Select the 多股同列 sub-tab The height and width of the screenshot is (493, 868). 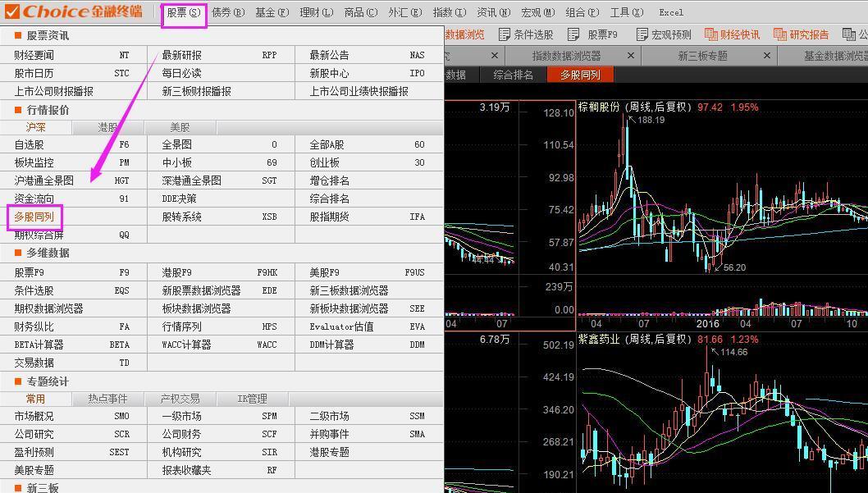(580, 75)
